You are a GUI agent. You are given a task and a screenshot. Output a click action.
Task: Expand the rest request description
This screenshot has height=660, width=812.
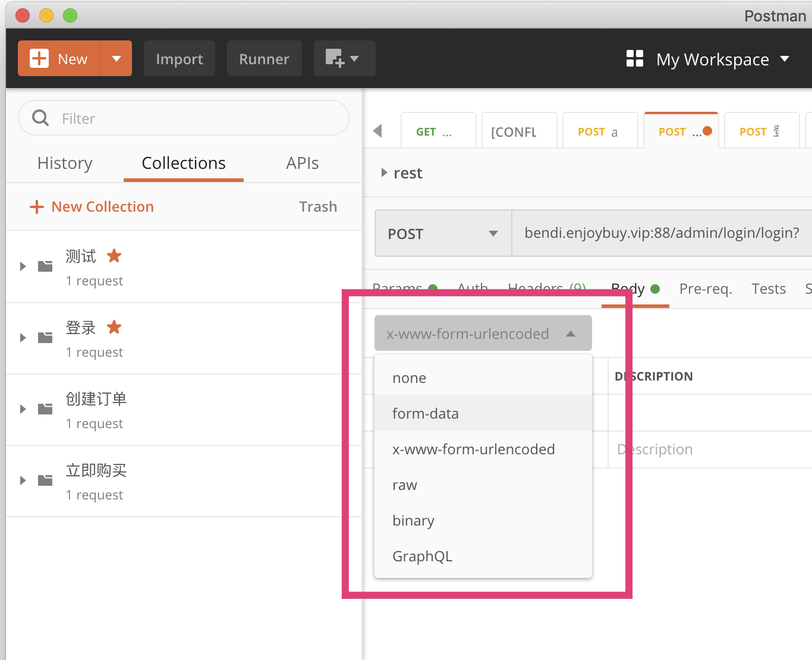coord(384,172)
